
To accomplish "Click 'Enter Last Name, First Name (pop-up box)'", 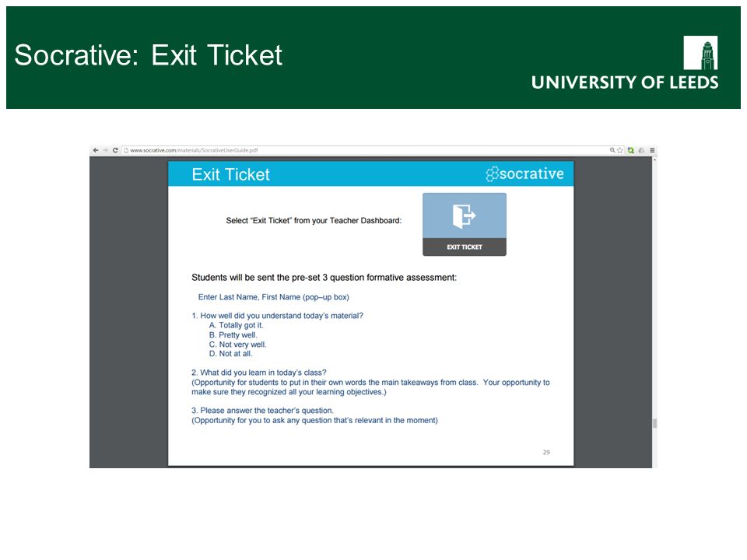I will click(273, 297).
